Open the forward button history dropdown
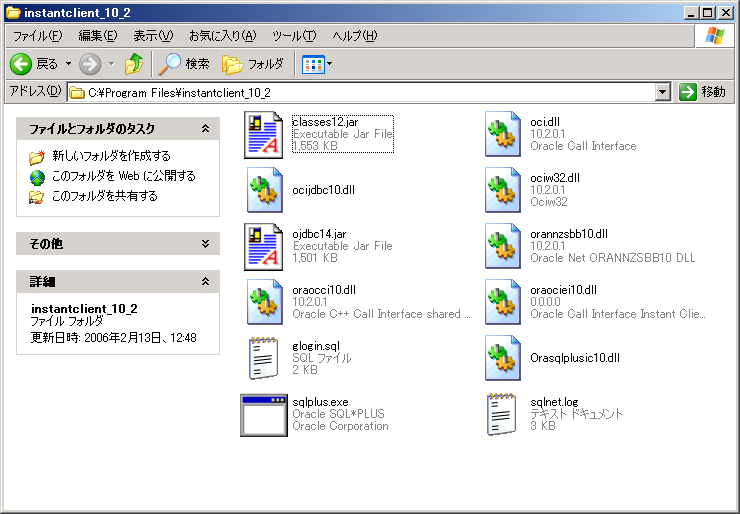Image resolution: width=740 pixels, height=514 pixels. pyautogui.click(x=112, y=64)
